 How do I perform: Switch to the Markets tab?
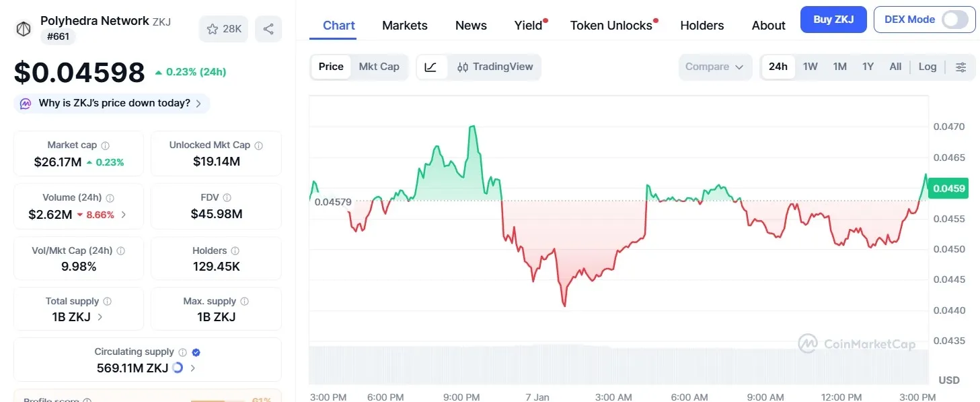pyautogui.click(x=404, y=25)
